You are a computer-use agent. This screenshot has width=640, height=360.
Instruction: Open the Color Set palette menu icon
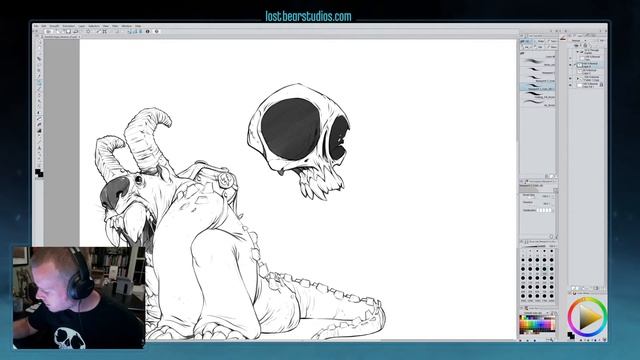[522, 308]
